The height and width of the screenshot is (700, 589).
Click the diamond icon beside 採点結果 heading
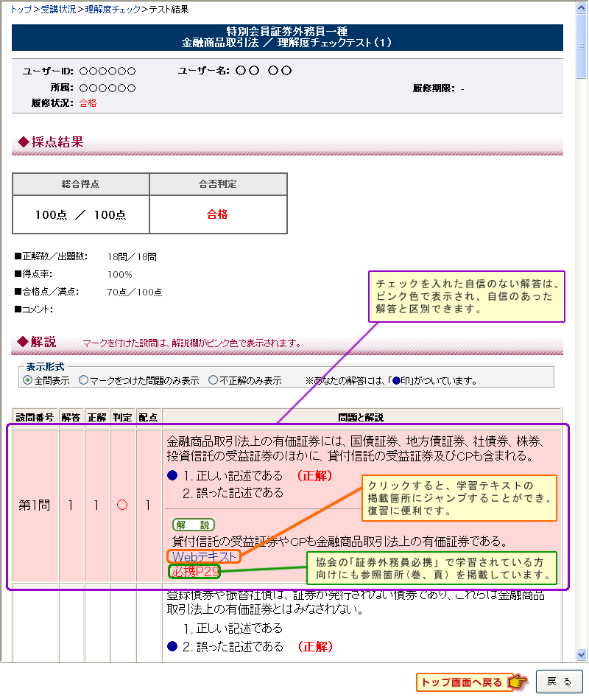coord(22,142)
